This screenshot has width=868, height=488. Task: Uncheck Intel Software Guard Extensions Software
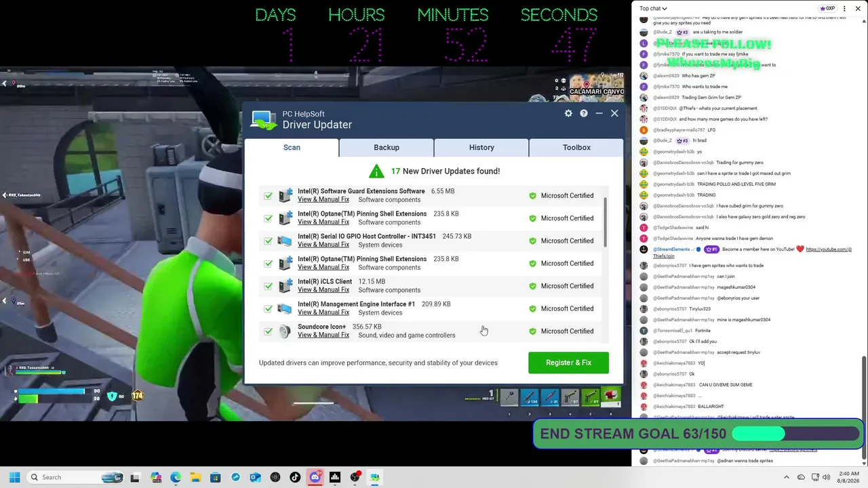pyautogui.click(x=269, y=196)
